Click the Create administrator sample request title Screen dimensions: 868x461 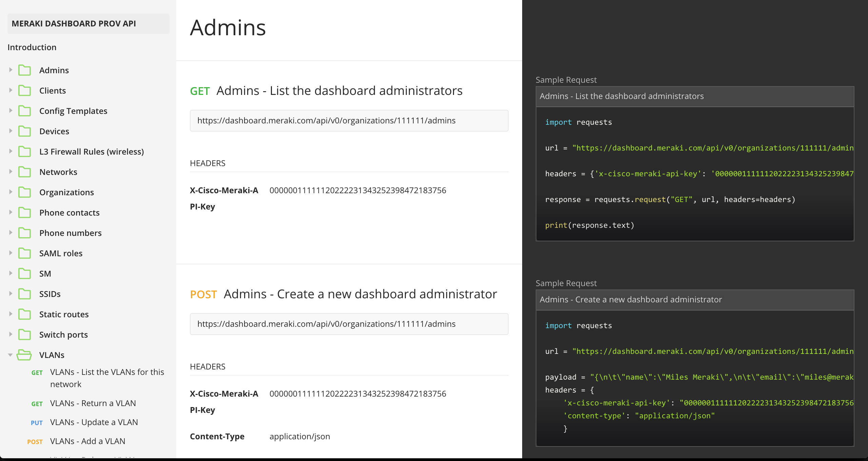631,299
